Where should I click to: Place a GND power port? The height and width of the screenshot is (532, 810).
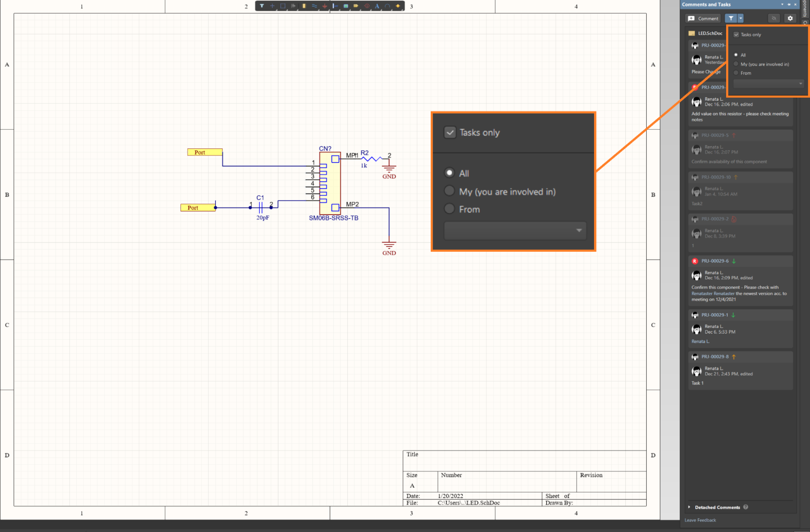click(325, 6)
